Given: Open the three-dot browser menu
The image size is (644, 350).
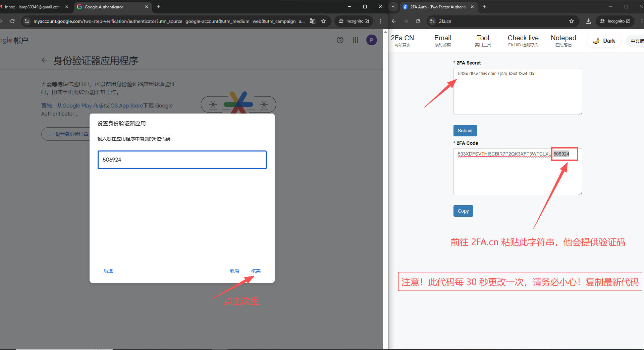Looking at the screenshot, I should pos(381,21).
